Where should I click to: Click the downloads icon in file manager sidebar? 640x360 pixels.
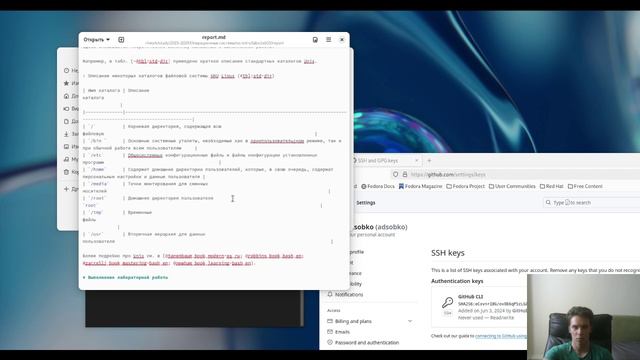66,134
